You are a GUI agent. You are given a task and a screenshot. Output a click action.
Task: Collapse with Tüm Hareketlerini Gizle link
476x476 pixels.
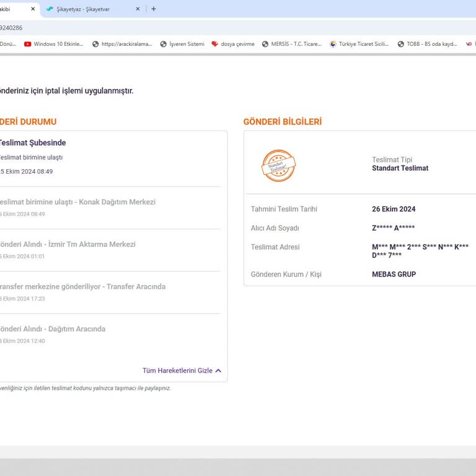point(182,371)
